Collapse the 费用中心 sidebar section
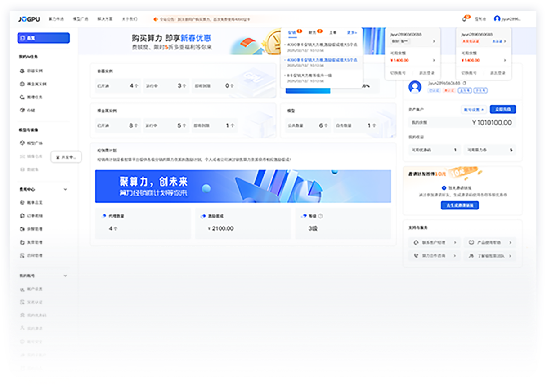The height and width of the screenshot is (392, 547). coord(65,189)
